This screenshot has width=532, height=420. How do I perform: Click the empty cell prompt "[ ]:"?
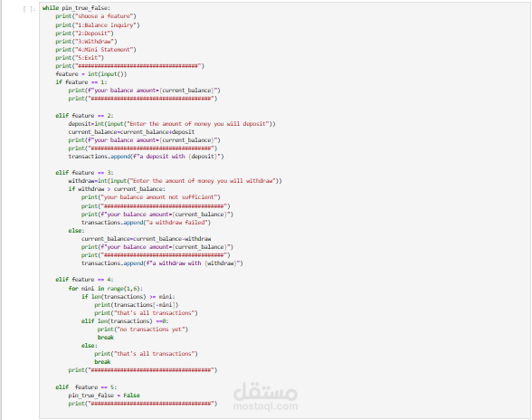click(29, 9)
